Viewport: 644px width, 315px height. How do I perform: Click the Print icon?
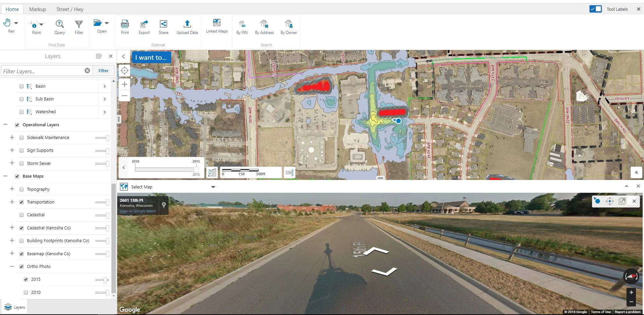point(125,24)
